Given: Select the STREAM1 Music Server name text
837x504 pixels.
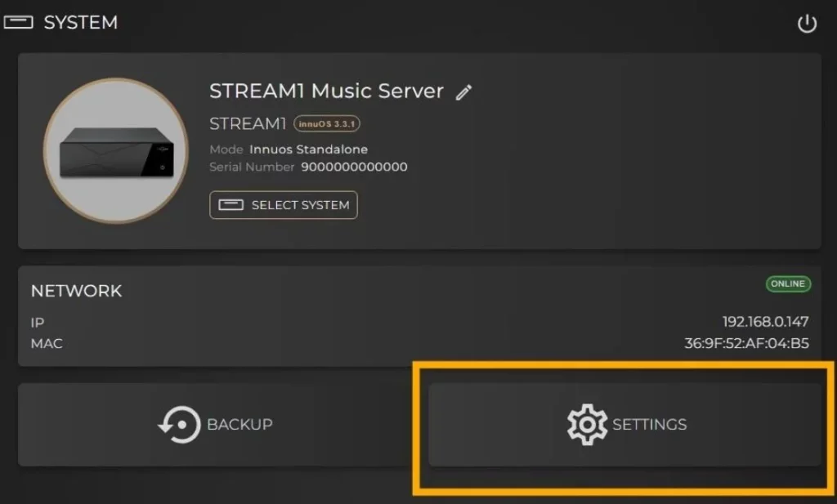Looking at the screenshot, I should click(326, 91).
